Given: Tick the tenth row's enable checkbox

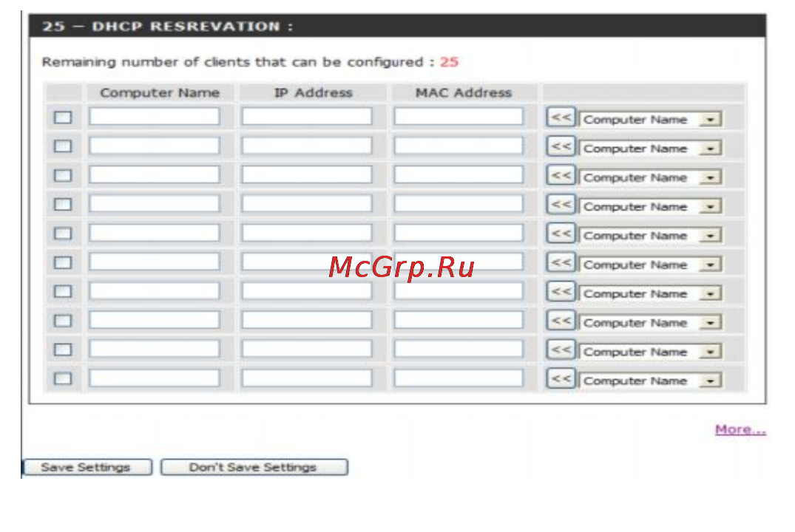Looking at the screenshot, I should pyautogui.click(x=63, y=379).
